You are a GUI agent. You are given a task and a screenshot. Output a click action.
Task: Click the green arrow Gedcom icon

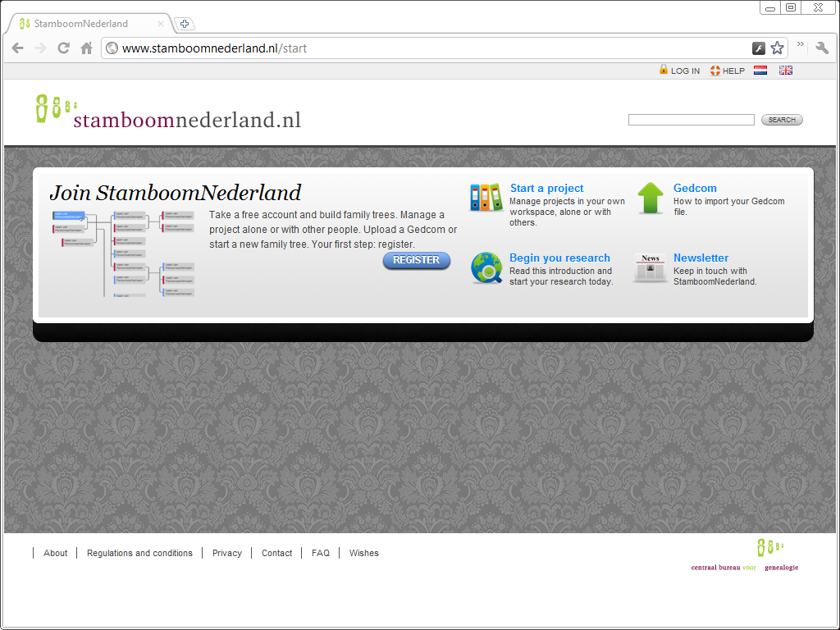pyautogui.click(x=651, y=198)
